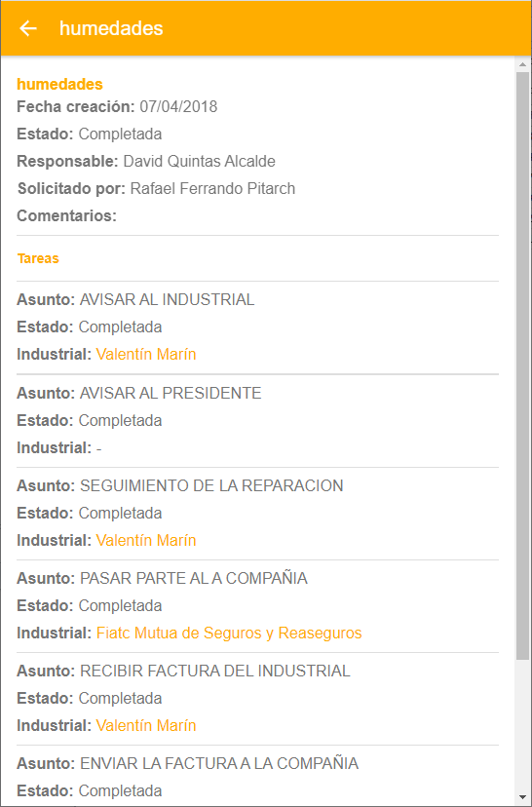The height and width of the screenshot is (807, 532).
Task: Click the vertical scrollbar thumb
Action: click(522, 365)
